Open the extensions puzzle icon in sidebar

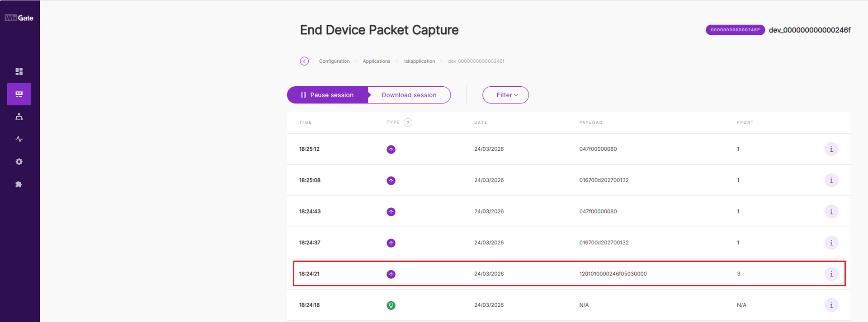[x=19, y=184]
